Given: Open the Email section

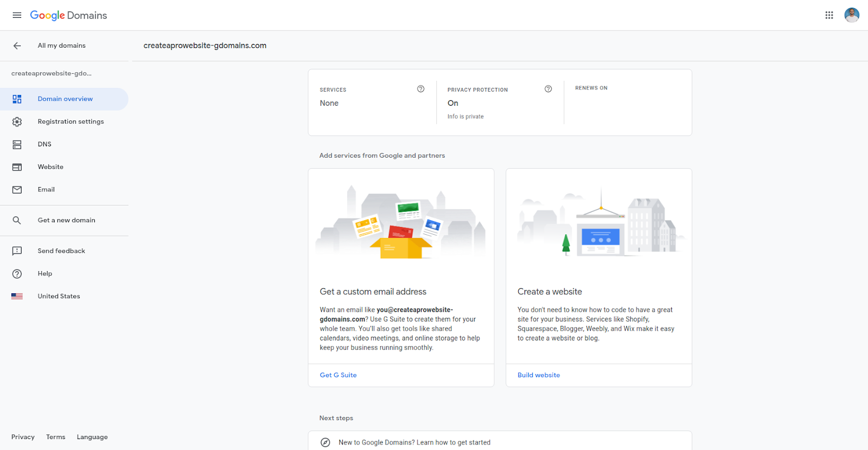Looking at the screenshot, I should pyautogui.click(x=64, y=190).
